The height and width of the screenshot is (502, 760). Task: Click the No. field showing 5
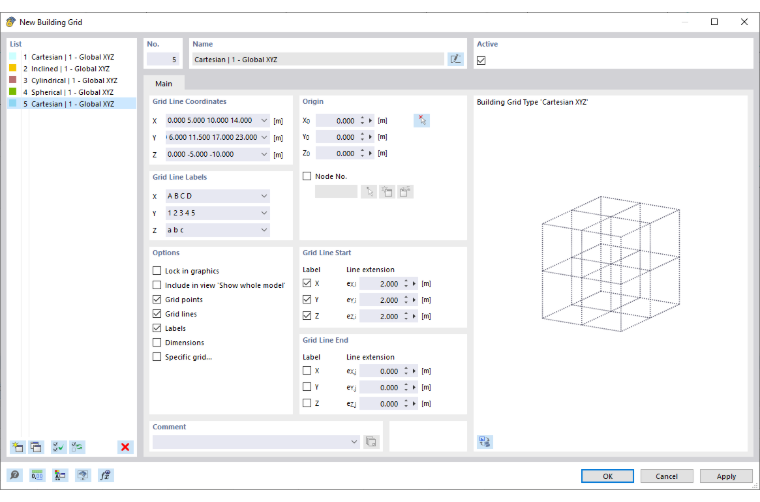click(x=163, y=59)
